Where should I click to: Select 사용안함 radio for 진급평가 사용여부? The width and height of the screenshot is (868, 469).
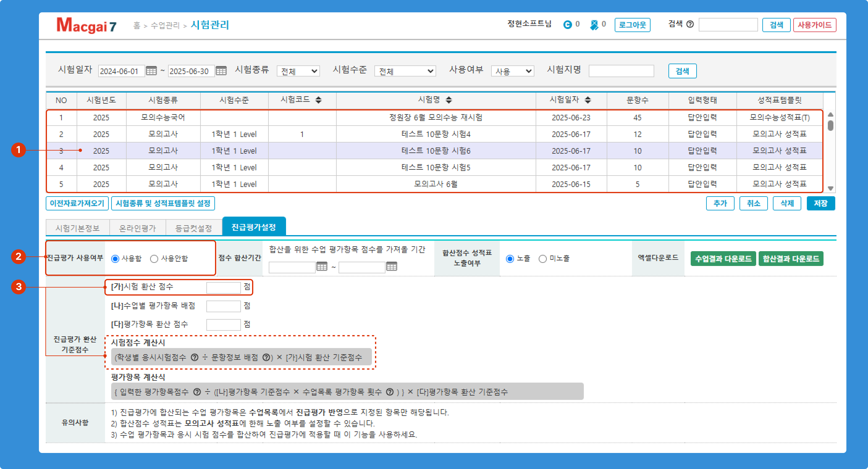(154, 259)
